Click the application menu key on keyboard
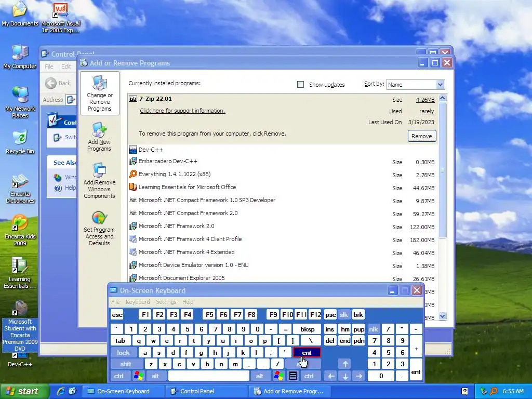This screenshot has height=399, width=532. [293, 376]
